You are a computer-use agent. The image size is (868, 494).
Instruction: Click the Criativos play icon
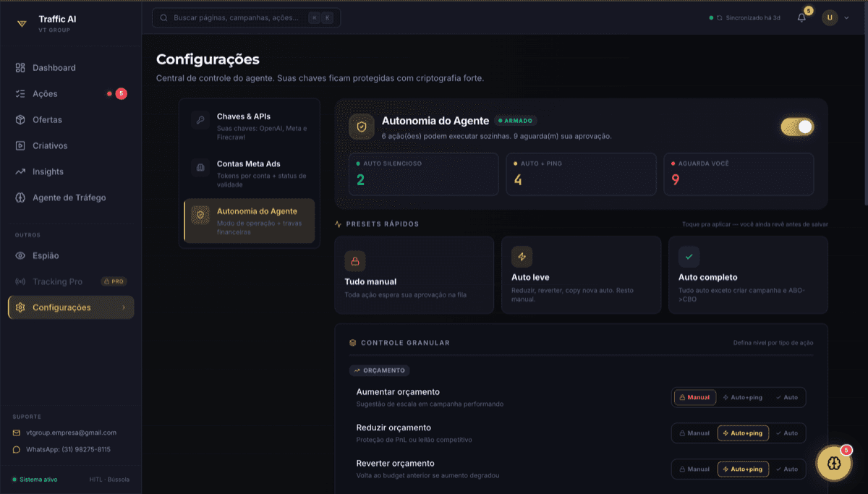pyautogui.click(x=20, y=146)
